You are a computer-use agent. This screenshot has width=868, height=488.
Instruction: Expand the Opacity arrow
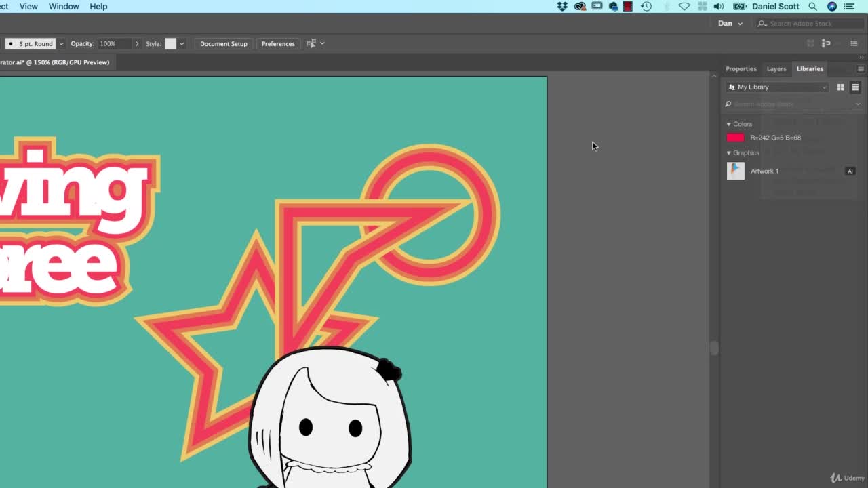[137, 44]
